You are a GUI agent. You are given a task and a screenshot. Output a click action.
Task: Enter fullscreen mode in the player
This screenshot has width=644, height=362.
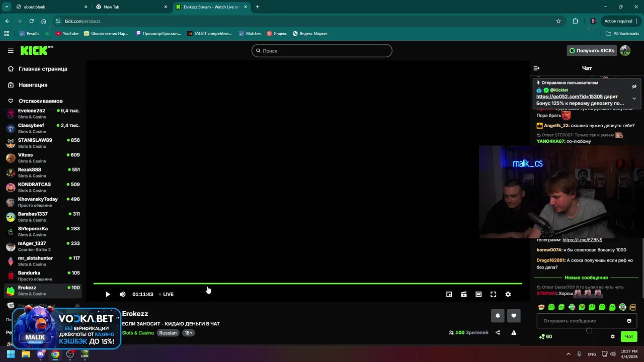tap(493, 294)
